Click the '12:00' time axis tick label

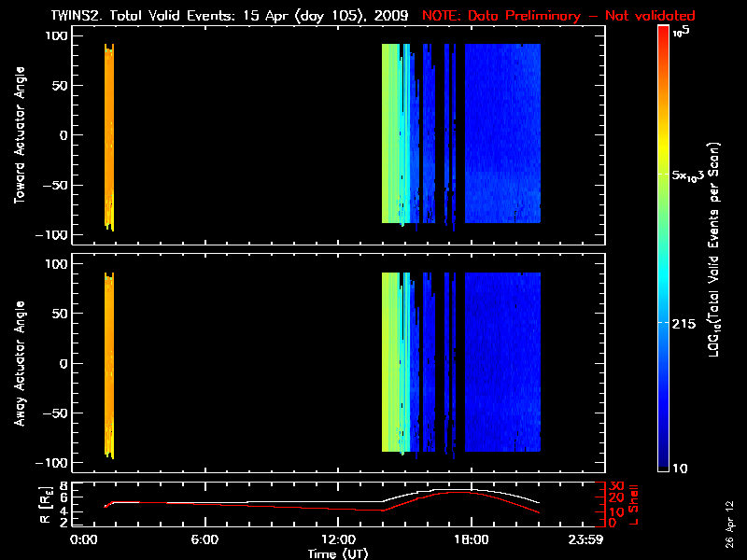pos(338,540)
